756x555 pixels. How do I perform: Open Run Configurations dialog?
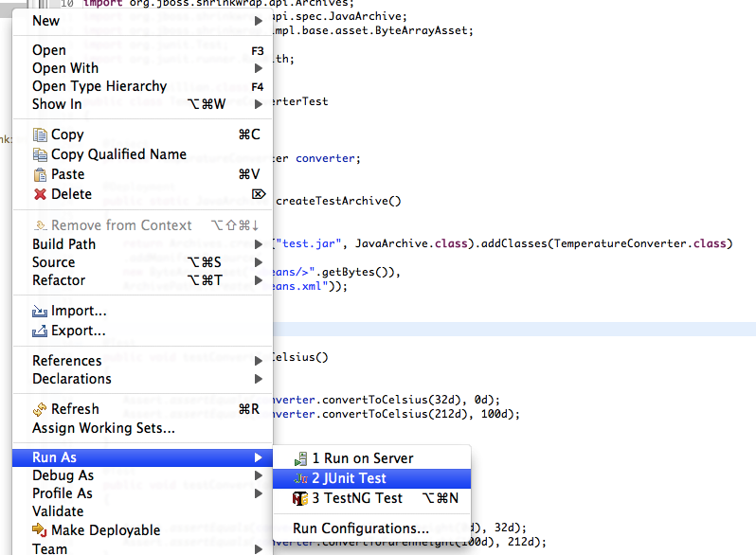pos(361,528)
